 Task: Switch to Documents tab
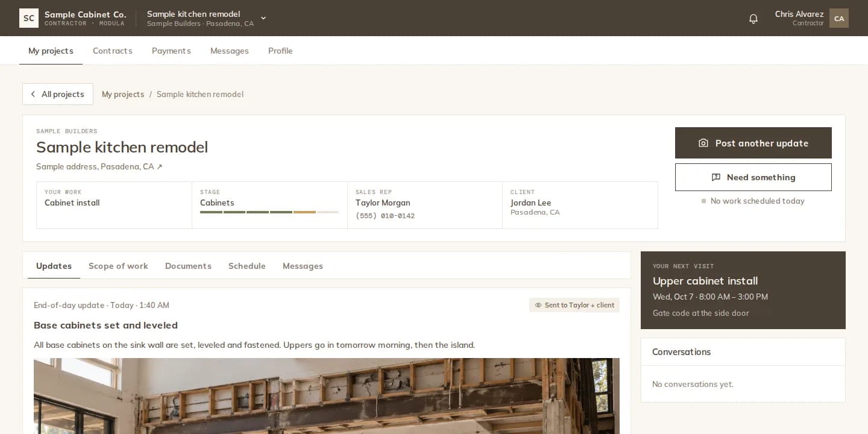pos(188,266)
